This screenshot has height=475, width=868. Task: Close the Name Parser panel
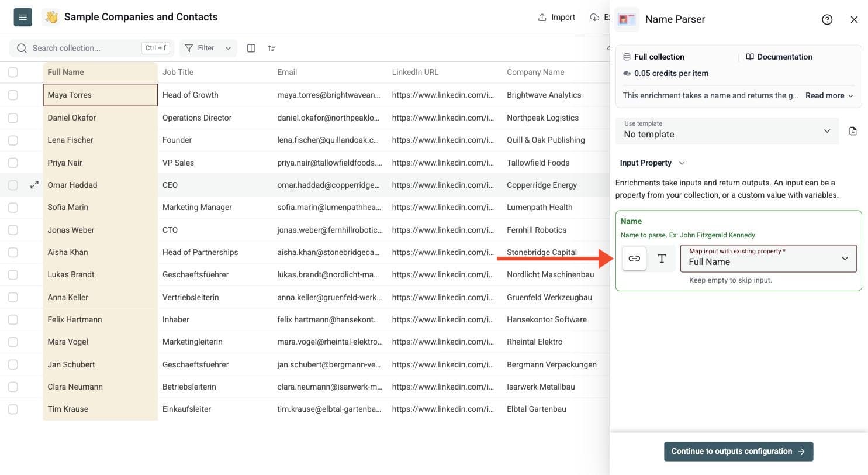pyautogui.click(x=854, y=19)
